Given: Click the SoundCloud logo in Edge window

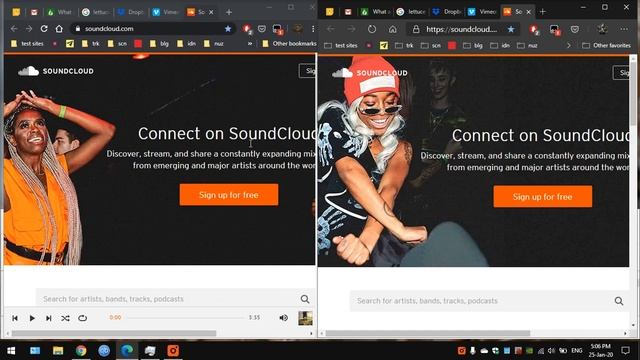Looking at the screenshot, I should [370, 73].
